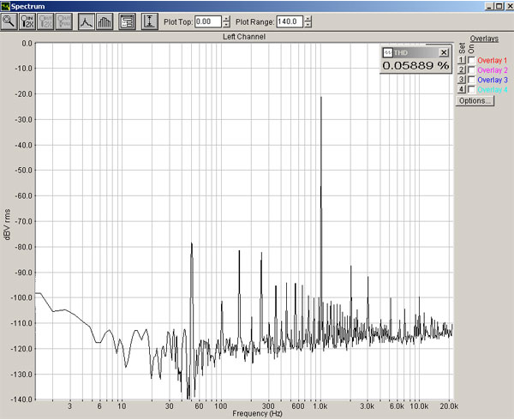Click the magnifying glass zoom icon
This screenshot has width=514, height=420.
[10, 21]
